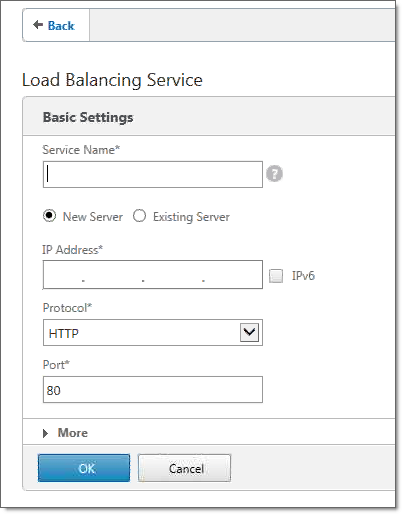The height and width of the screenshot is (514, 402).
Task: Click the Existing Server label
Action: [191, 217]
